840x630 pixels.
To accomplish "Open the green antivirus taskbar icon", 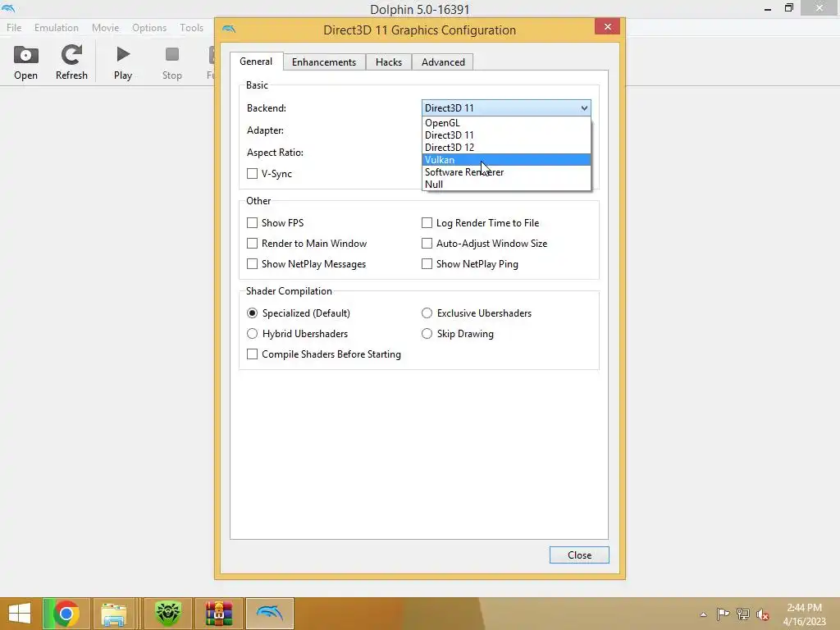I will coord(167,614).
